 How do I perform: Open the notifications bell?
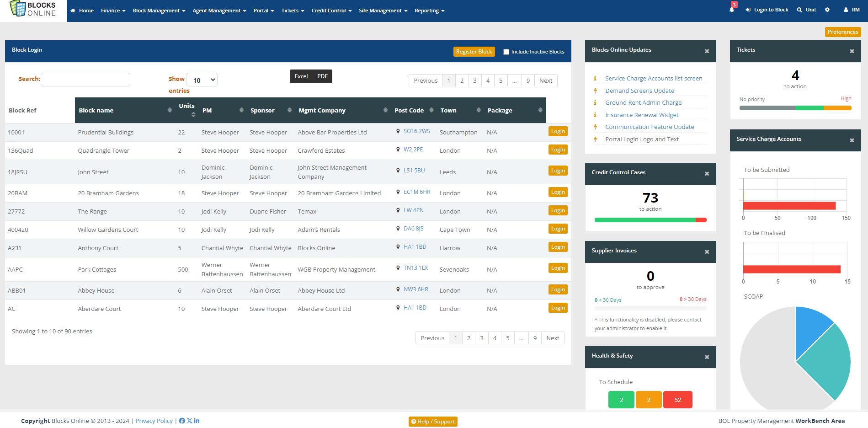tap(732, 10)
